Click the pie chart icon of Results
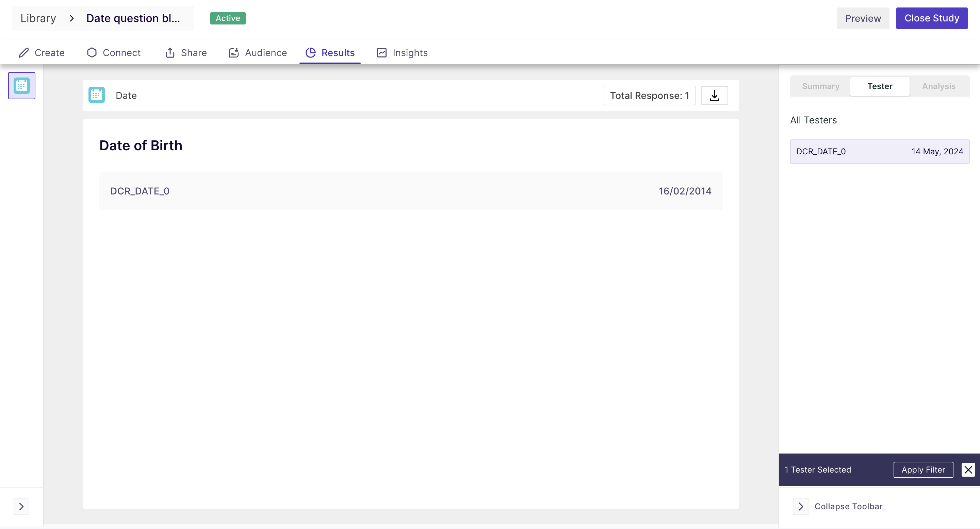The width and height of the screenshot is (980, 529). click(x=310, y=52)
